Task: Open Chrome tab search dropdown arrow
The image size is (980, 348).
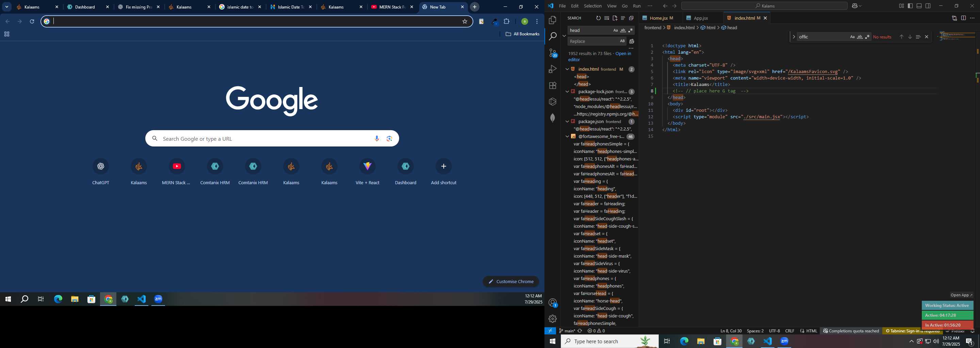Action: [x=7, y=7]
